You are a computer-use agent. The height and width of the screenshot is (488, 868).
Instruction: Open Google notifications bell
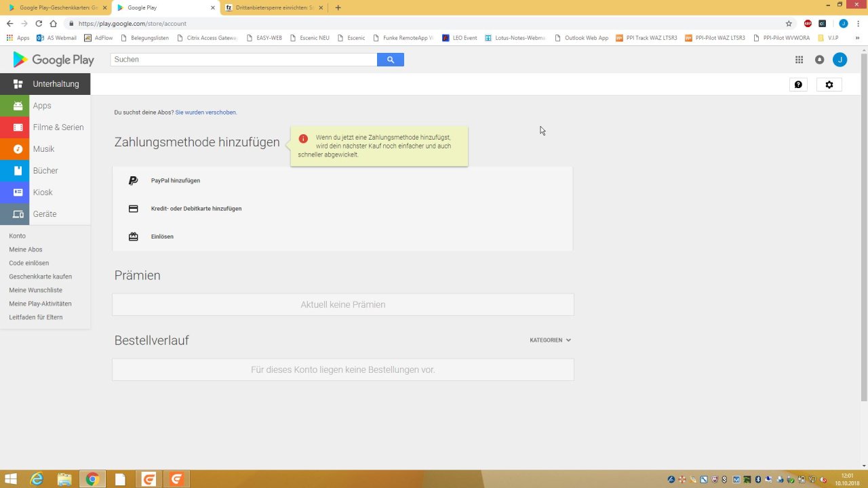819,60
